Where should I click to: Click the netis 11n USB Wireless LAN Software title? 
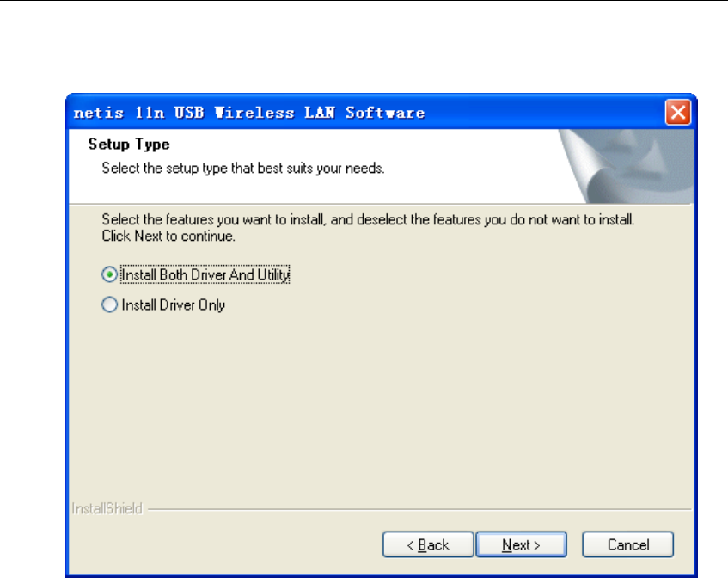pyautogui.click(x=249, y=113)
